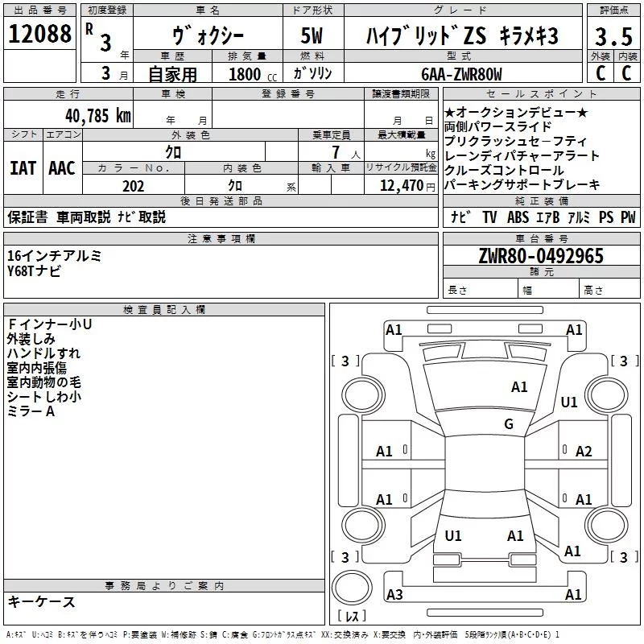Click the inspector note 室内内張傷
Image resolution: width=644 pixels, height=644 pixels.
coord(36,368)
